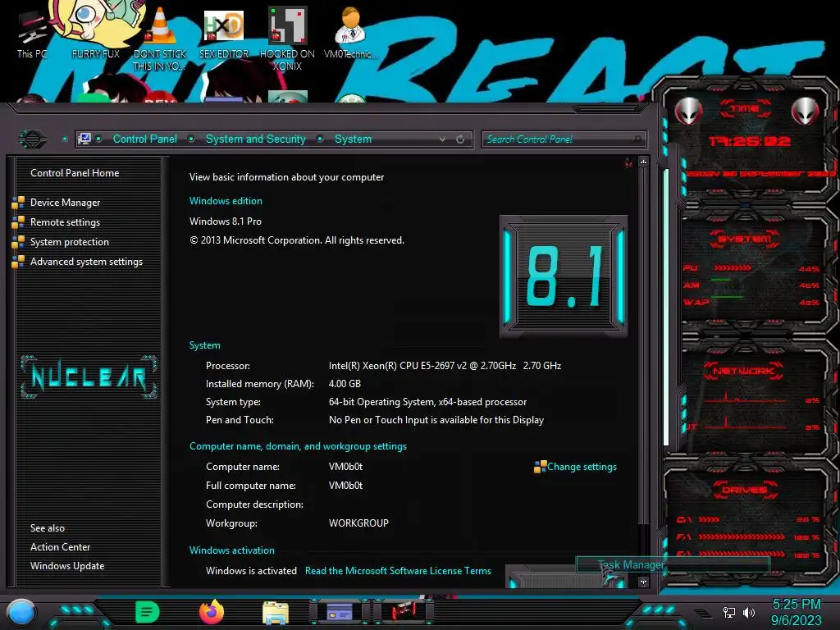Click shield icon beside Device Manager
Image resolution: width=840 pixels, height=630 pixels.
[x=18, y=203]
